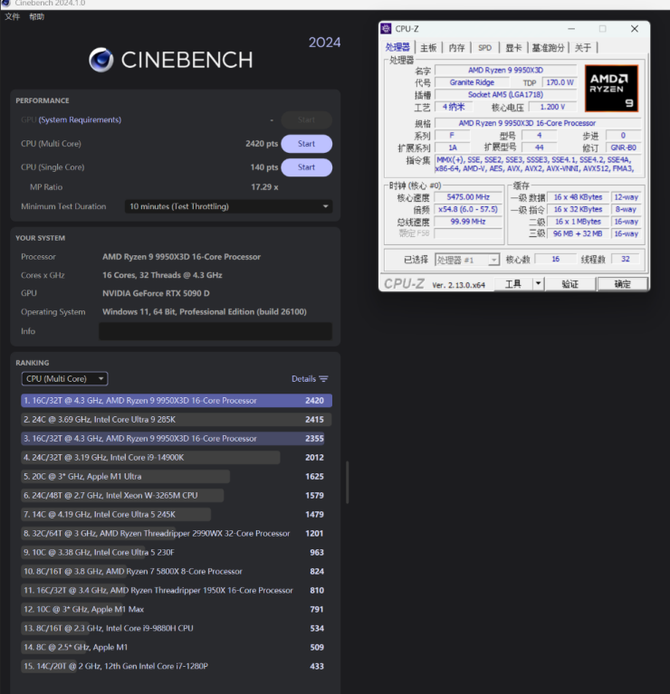
Task: Select ranking row Threadripper 1950X
Action: point(176,591)
